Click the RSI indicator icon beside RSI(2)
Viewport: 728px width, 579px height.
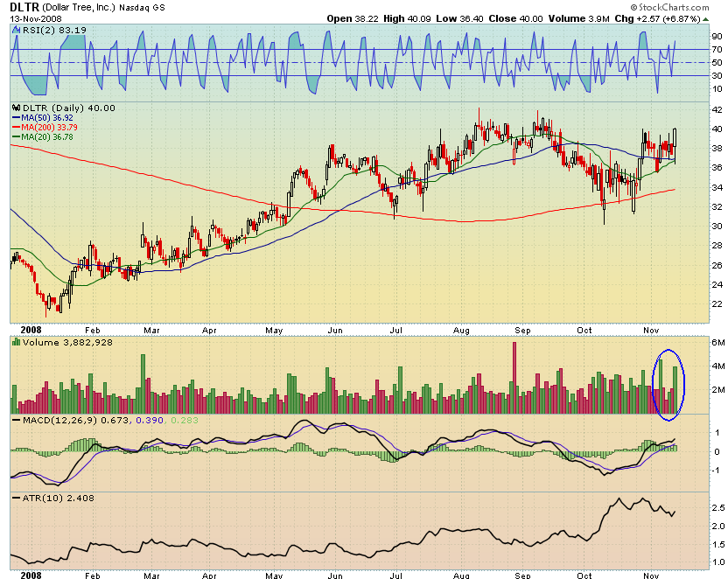pos(17,30)
